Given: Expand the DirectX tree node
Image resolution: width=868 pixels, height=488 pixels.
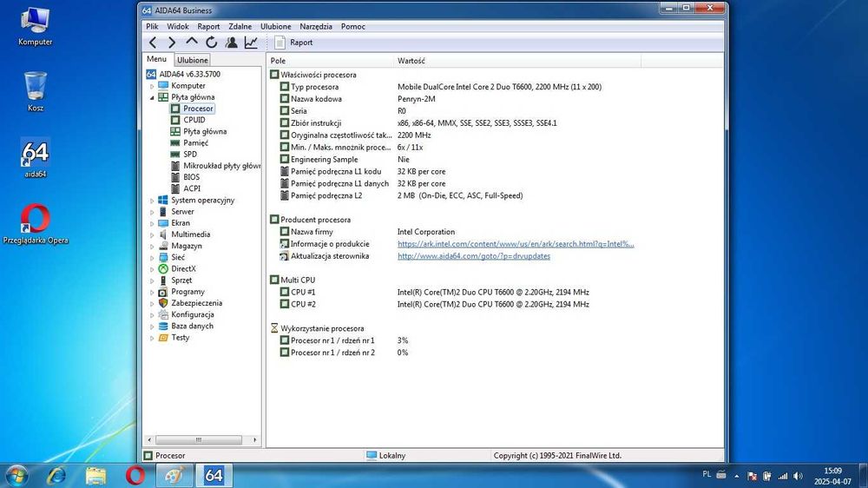Looking at the screenshot, I should pyautogui.click(x=152, y=269).
